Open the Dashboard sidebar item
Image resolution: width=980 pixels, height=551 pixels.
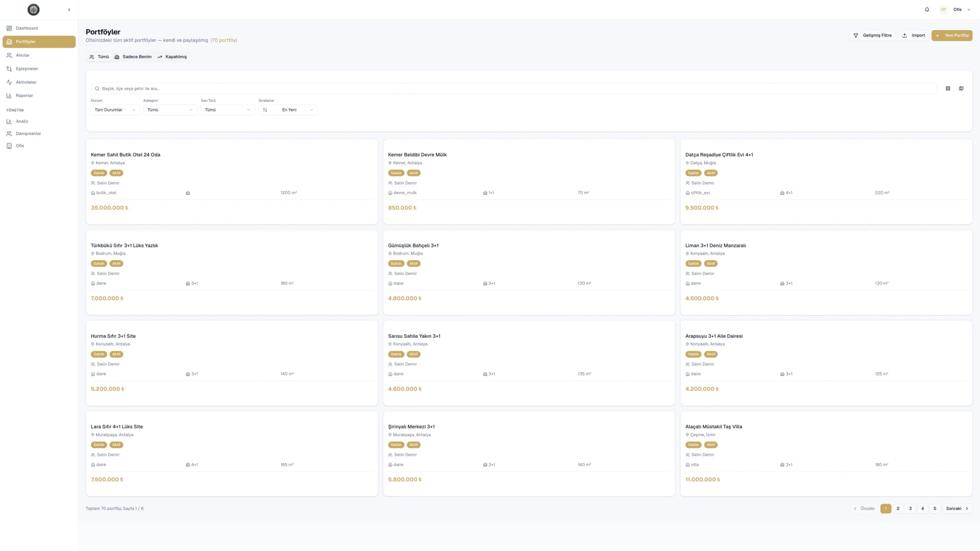[39, 28]
